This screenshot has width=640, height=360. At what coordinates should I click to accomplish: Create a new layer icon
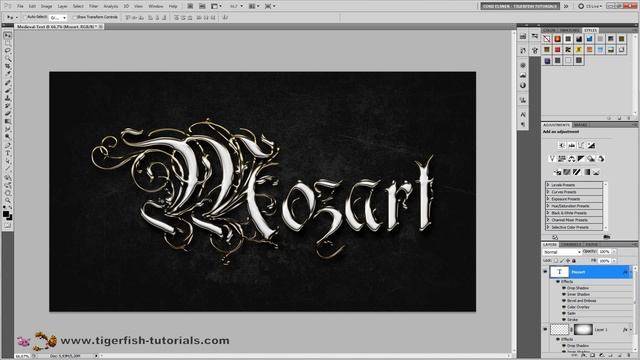point(620,356)
